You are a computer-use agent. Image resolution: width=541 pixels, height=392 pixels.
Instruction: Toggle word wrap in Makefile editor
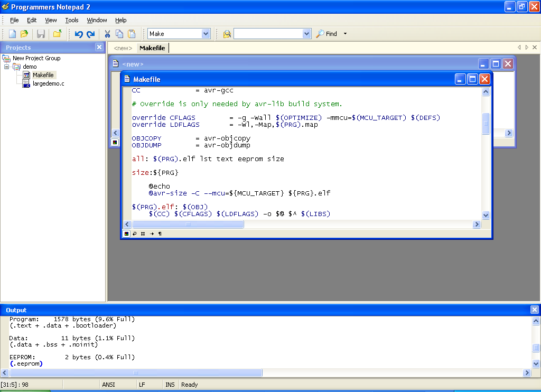pos(135,234)
